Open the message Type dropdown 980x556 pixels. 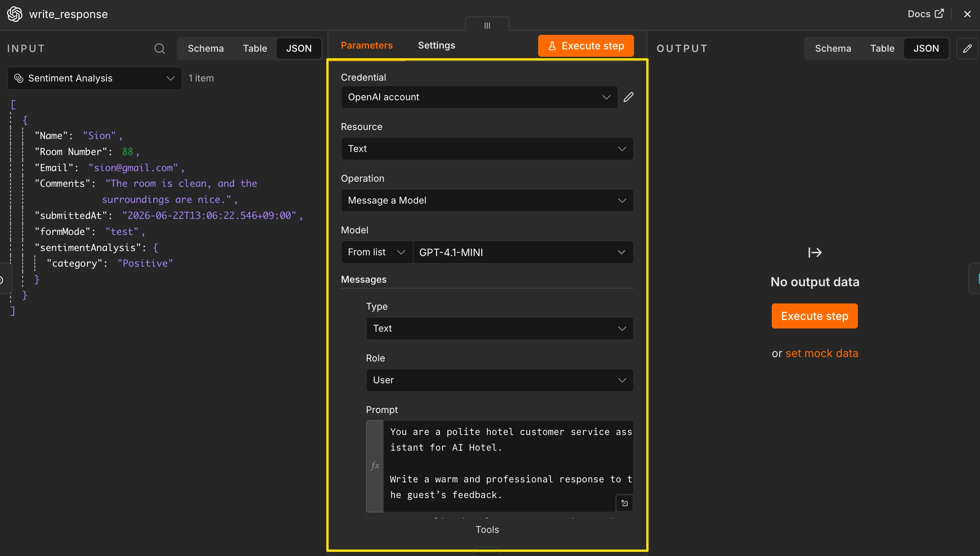[x=500, y=329]
